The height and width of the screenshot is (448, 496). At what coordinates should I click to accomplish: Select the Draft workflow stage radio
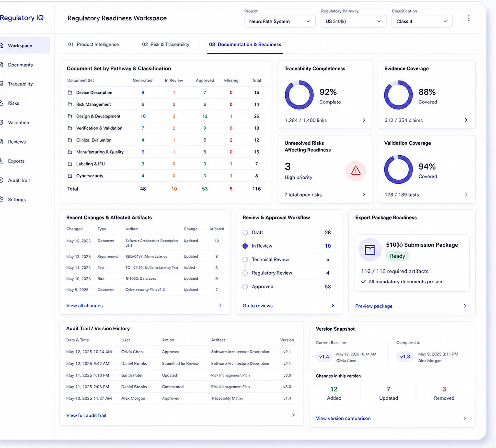point(245,233)
